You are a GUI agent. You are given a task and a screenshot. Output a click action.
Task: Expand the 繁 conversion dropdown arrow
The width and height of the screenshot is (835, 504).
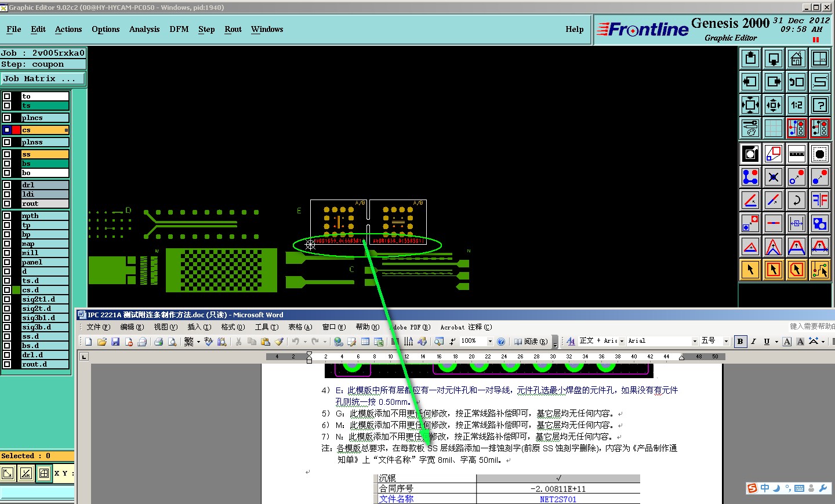pos(198,342)
